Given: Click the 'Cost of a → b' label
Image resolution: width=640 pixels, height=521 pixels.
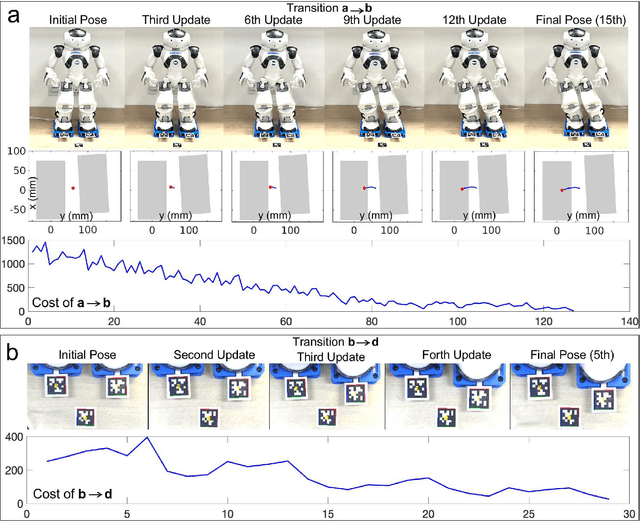Looking at the screenshot, I should tap(71, 303).
